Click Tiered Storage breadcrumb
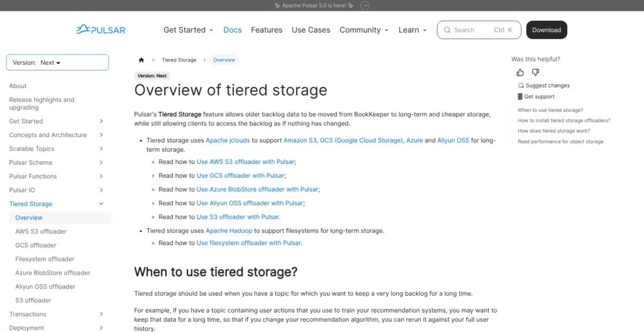644x332 pixels. (x=179, y=60)
